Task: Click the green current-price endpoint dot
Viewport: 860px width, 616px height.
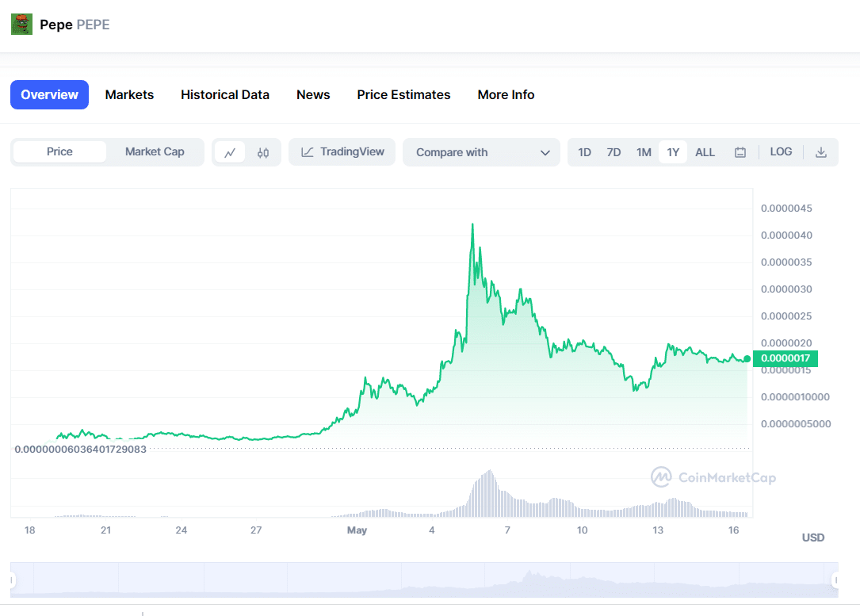Action: coord(747,359)
